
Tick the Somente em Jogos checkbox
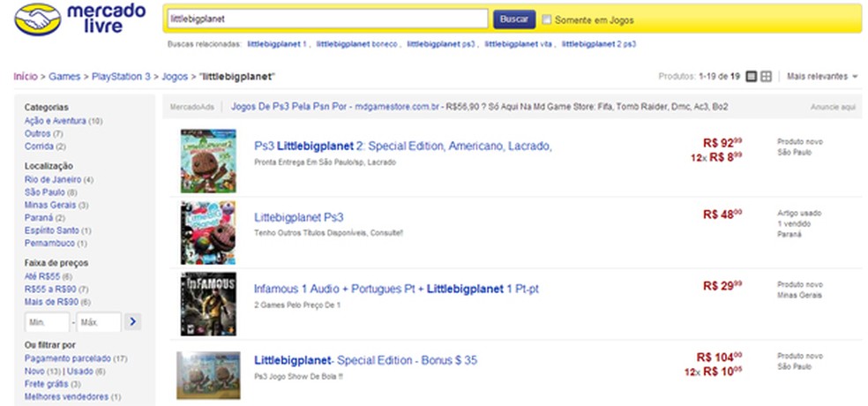point(547,20)
